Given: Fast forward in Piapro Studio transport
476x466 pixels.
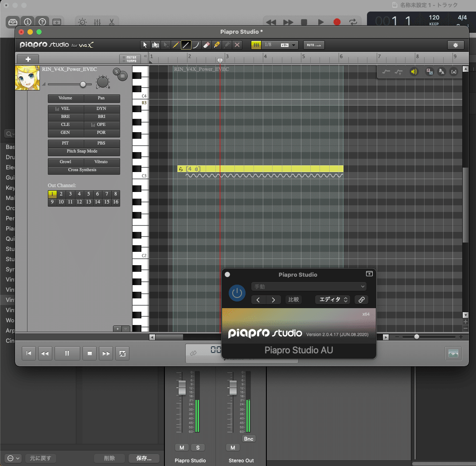Looking at the screenshot, I should pyautogui.click(x=106, y=353).
